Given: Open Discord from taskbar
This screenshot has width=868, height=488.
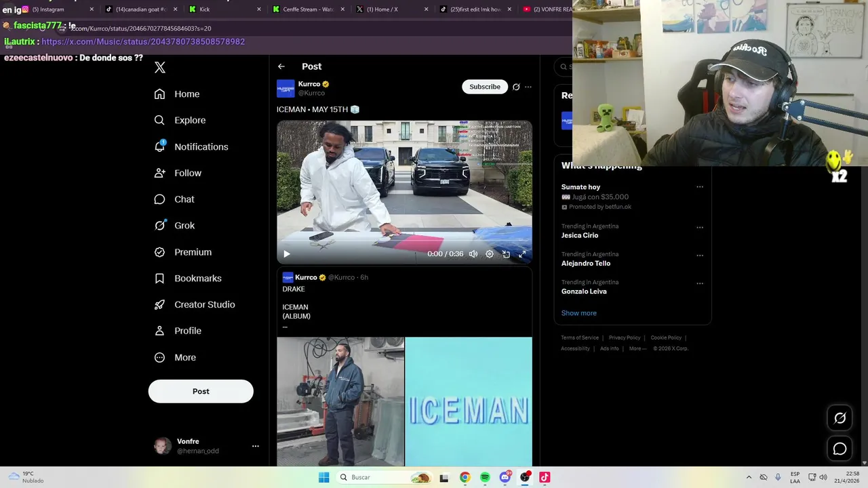Looking at the screenshot, I should 505,477.
